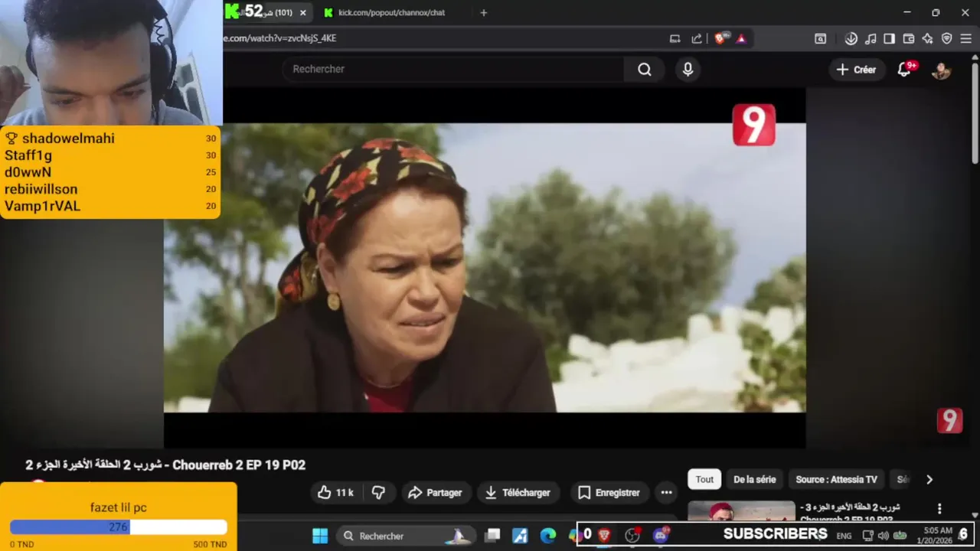This screenshot has height=551, width=980.
Task: Open YouTube notifications bell
Action: pos(904,70)
